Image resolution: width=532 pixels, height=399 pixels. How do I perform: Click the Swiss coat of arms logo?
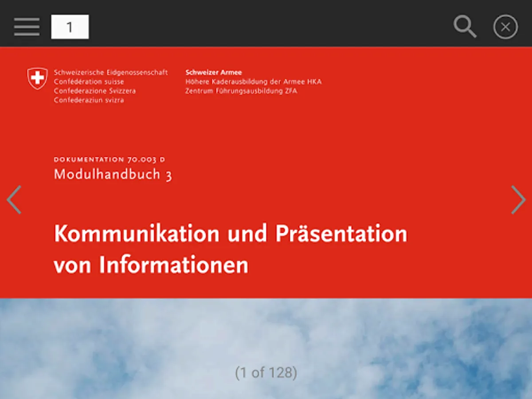coord(37,79)
